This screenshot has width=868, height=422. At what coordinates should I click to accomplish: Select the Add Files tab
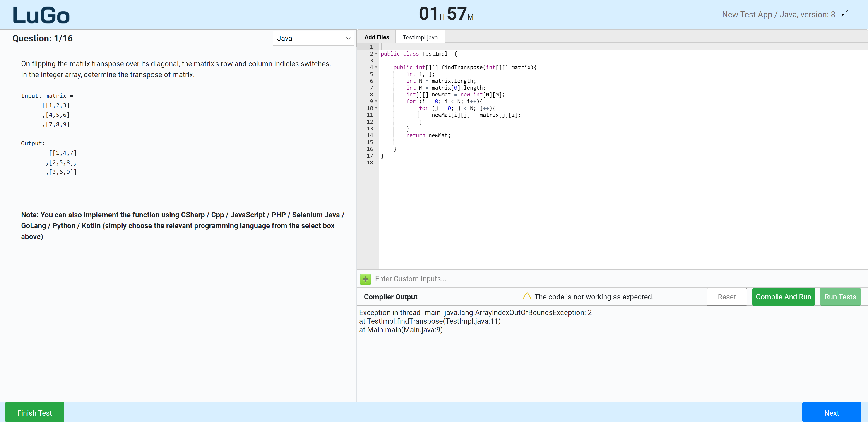(377, 37)
